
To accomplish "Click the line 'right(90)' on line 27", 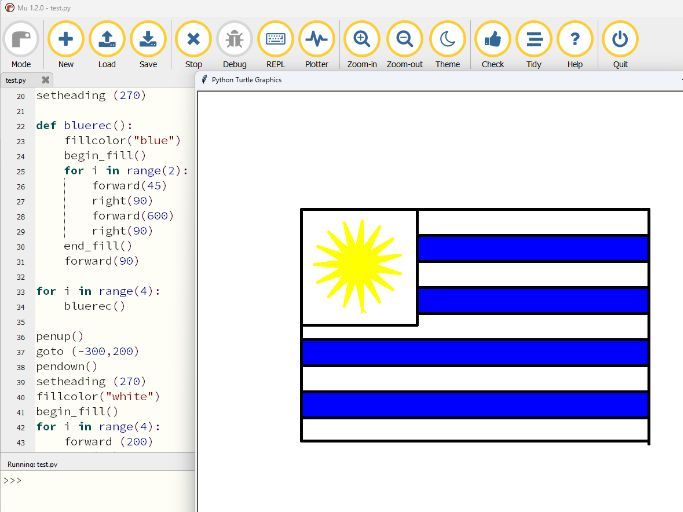I will (122, 201).
